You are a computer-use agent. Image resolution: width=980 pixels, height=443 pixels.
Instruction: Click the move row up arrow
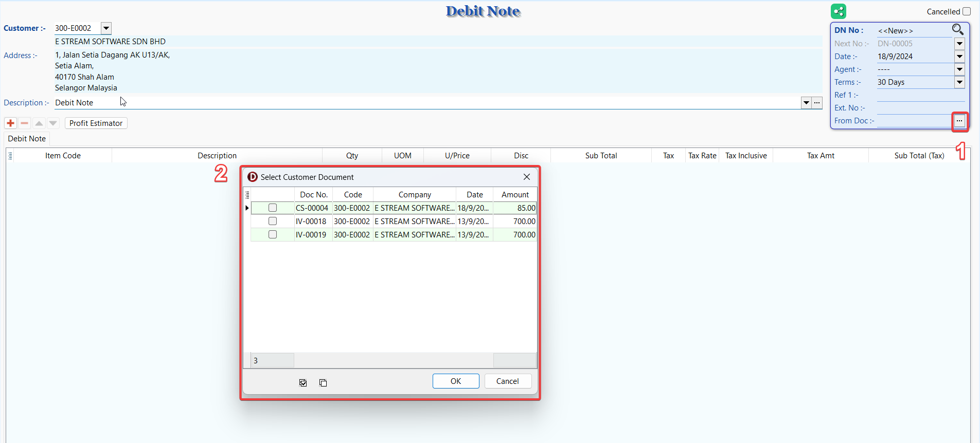pyautogui.click(x=39, y=123)
